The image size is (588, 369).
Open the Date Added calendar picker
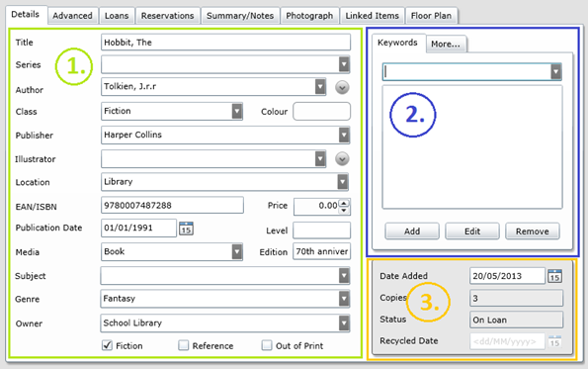tap(554, 276)
